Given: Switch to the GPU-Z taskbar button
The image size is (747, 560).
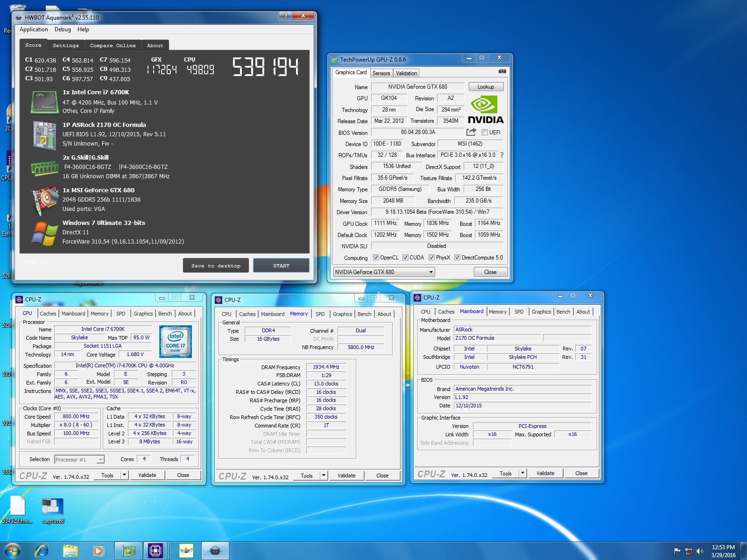Looking at the screenshot, I should pos(128,551).
